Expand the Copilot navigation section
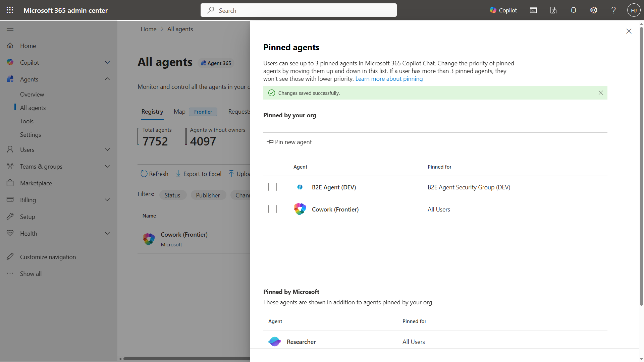Image resolution: width=644 pixels, height=362 pixels. click(x=107, y=62)
